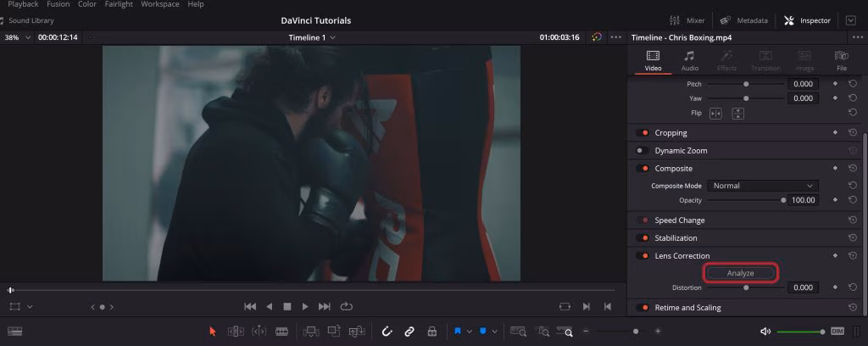The image size is (868, 346).
Task: Flip the clip vertically
Action: tap(738, 113)
